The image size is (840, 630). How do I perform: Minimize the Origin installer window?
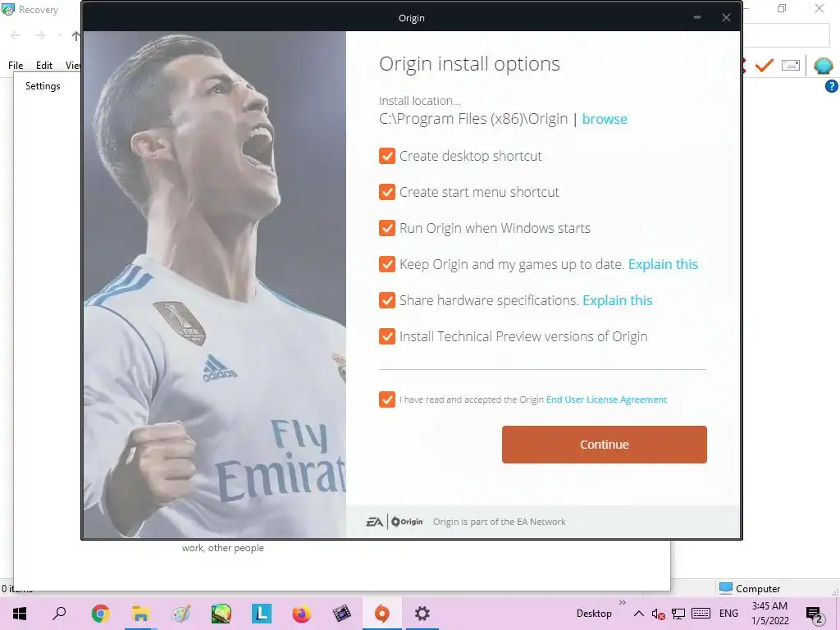pos(697,18)
